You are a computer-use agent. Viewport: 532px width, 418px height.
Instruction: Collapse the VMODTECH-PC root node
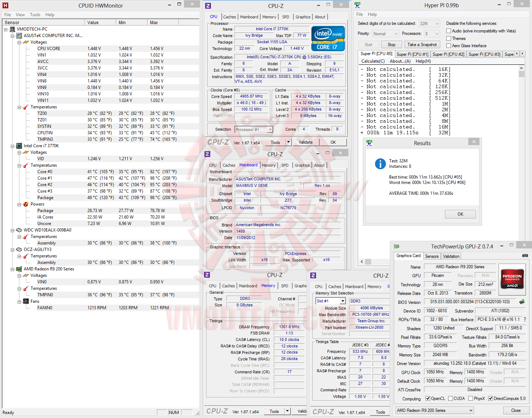(x=6, y=30)
